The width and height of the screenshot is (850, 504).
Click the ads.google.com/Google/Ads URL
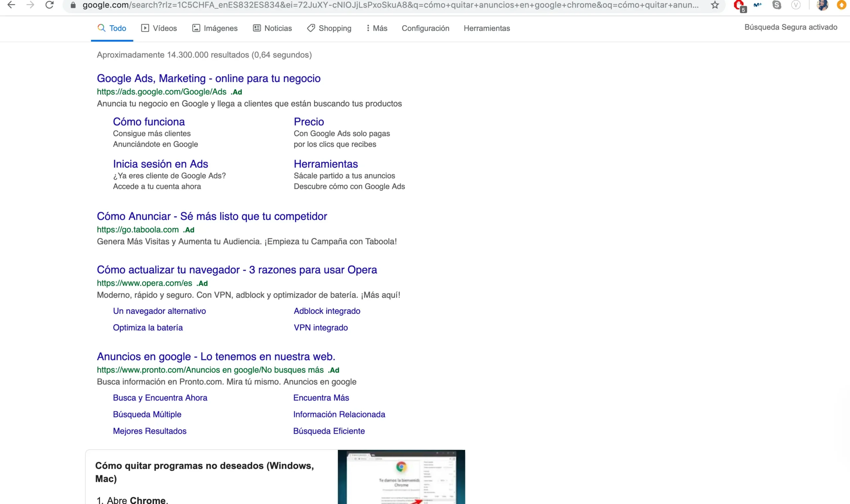click(161, 92)
